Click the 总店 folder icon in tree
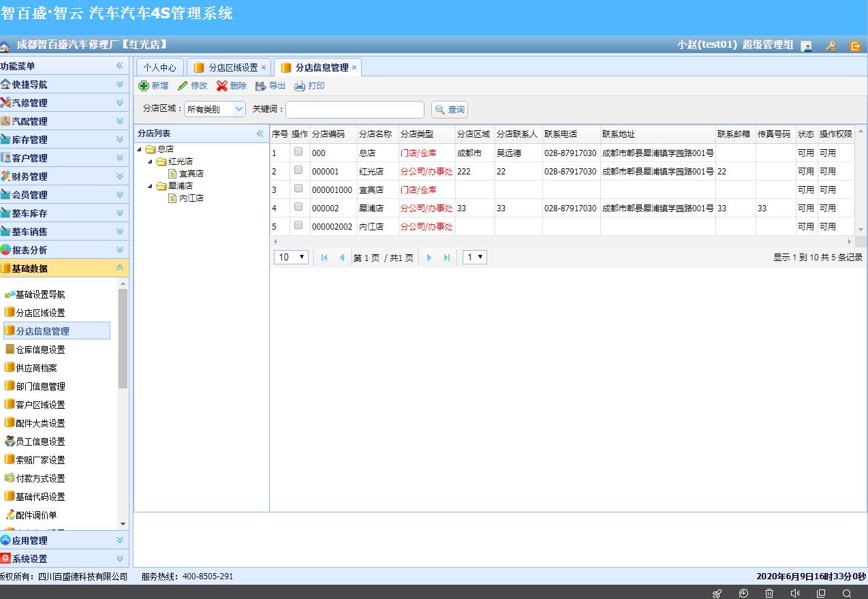868x599 pixels. (x=150, y=149)
